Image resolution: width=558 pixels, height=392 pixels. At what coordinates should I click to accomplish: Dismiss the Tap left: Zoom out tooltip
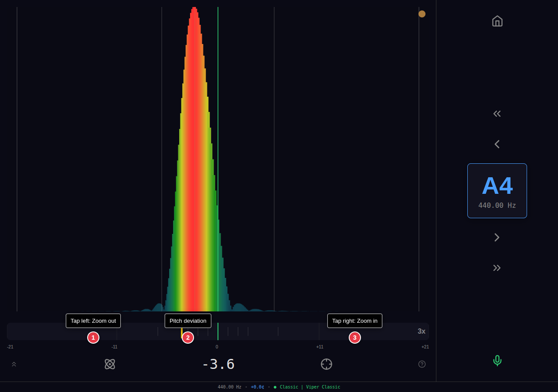pos(93,321)
